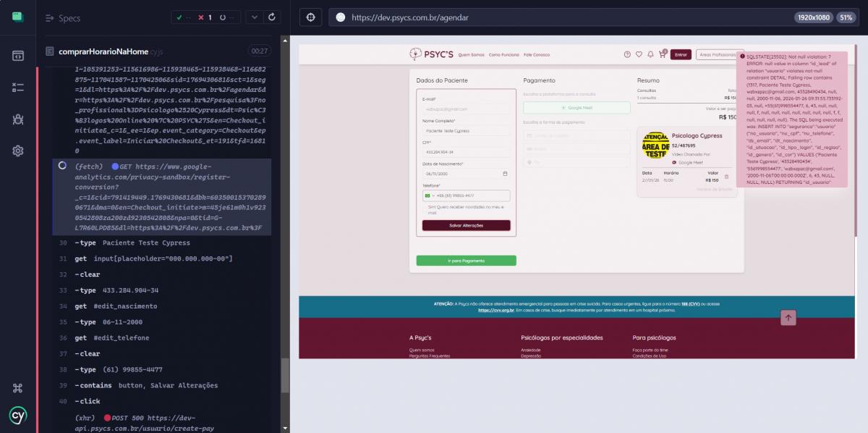
Task: Click the command log vertical scrollbar thumb
Action: (285, 375)
